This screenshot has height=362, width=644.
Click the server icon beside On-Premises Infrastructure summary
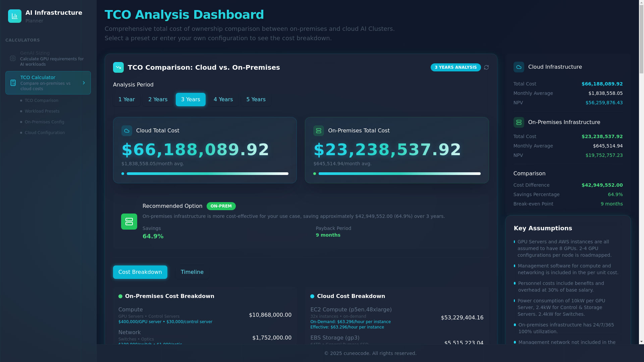(519, 122)
